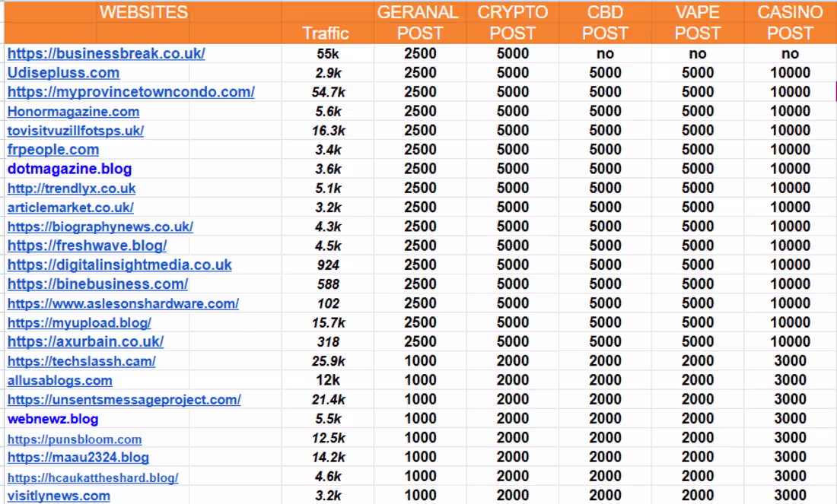Select the 588 traffic cell

pyautogui.click(x=328, y=284)
